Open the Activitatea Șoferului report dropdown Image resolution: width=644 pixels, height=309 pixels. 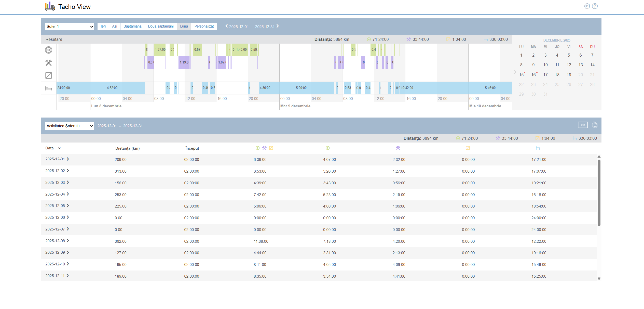[70, 126]
